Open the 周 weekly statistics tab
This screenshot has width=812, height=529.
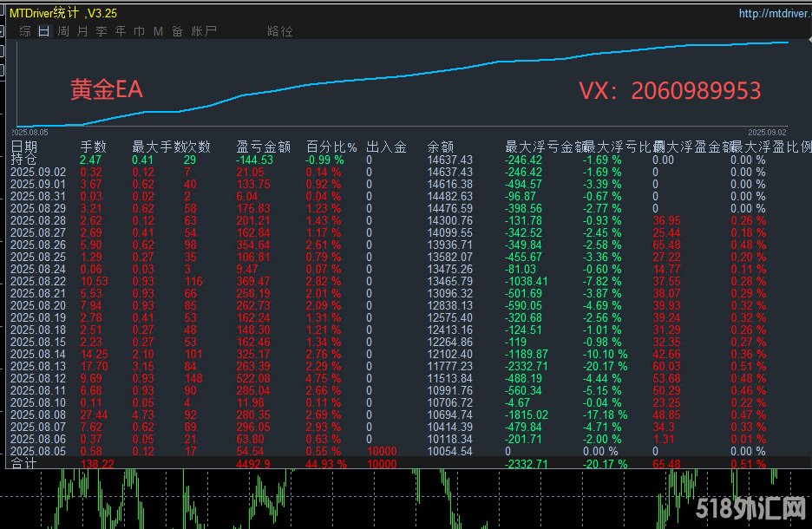[x=63, y=31]
